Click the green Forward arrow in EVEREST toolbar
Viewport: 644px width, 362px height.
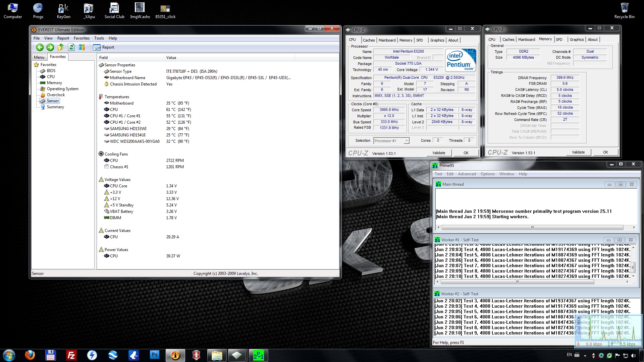pos(50,47)
